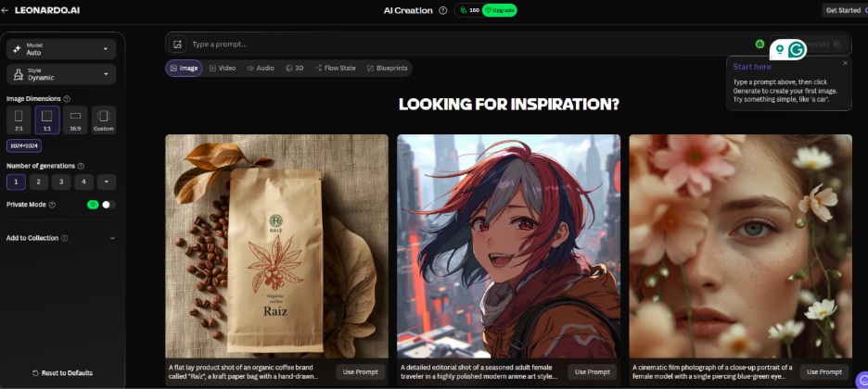The image size is (868, 389).
Task: Click the Grammarly lightbulb suggestion icon
Action: pyautogui.click(x=780, y=49)
